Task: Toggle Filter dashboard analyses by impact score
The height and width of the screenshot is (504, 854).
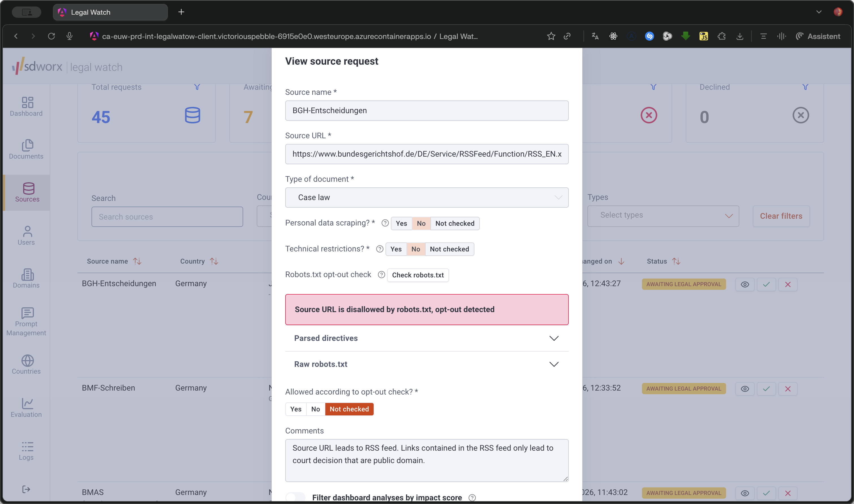Action: click(x=295, y=498)
